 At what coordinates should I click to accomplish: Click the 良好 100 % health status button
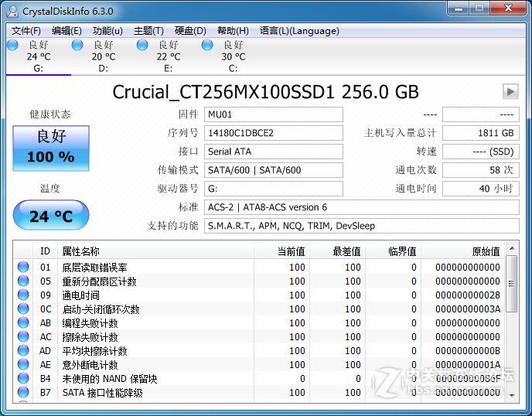click(x=51, y=148)
